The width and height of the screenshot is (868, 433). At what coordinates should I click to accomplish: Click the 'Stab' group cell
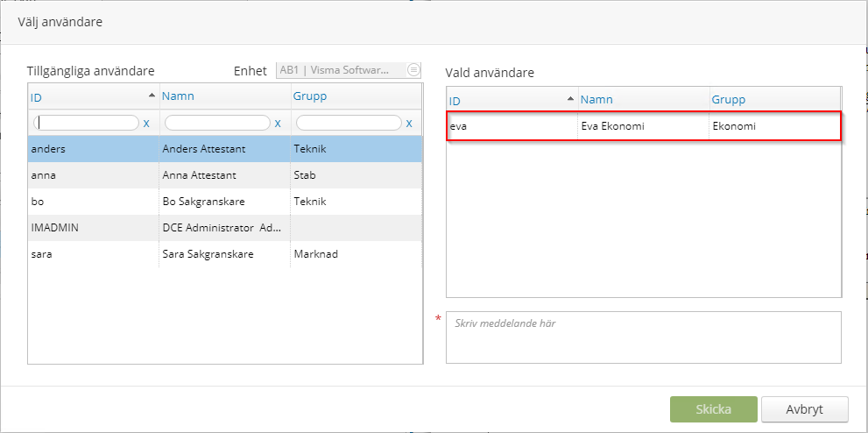tap(356, 175)
